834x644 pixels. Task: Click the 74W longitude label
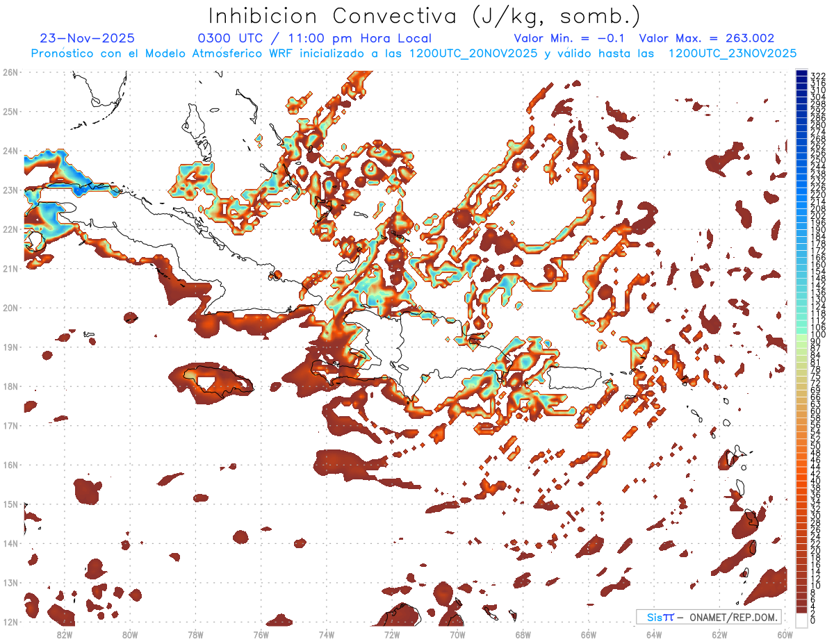click(327, 634)
